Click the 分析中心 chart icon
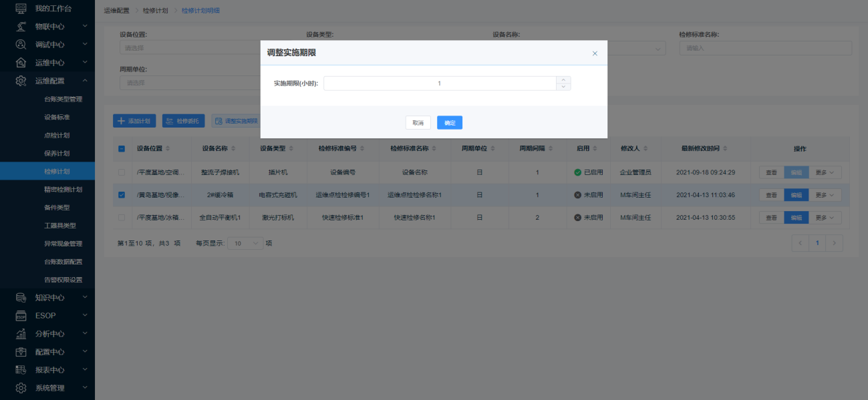Screen dimensions: 868x400 coord(21,333)
